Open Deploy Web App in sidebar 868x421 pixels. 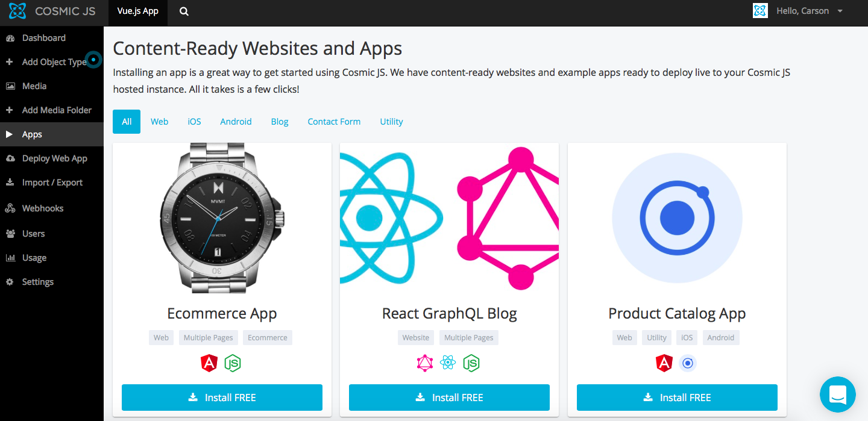pyautogui.click(x=54, y=158)
